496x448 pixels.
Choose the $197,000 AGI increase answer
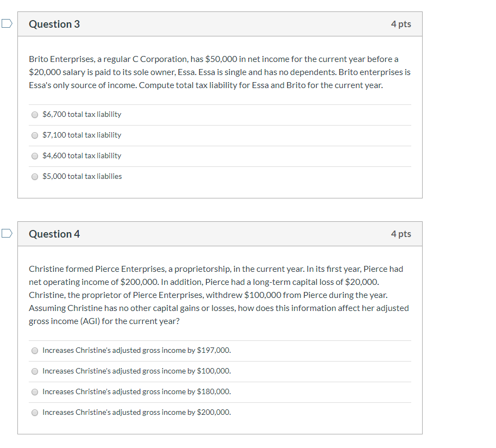(x=35, y=351)
